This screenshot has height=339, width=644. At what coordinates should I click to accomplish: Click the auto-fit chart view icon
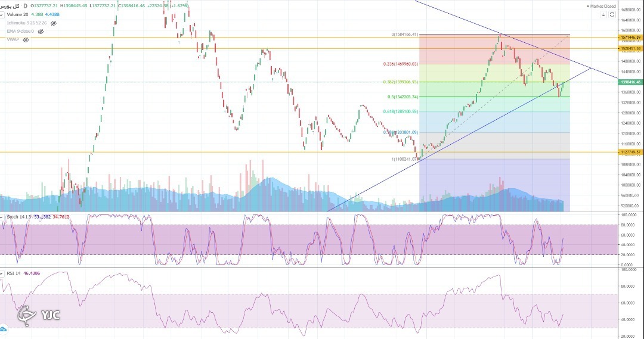[612, 15]
